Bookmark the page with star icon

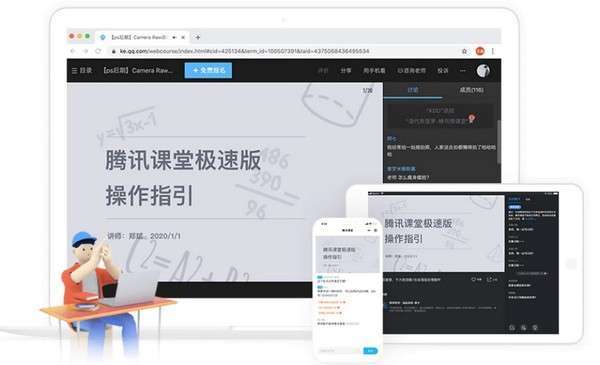pos(464,51)
